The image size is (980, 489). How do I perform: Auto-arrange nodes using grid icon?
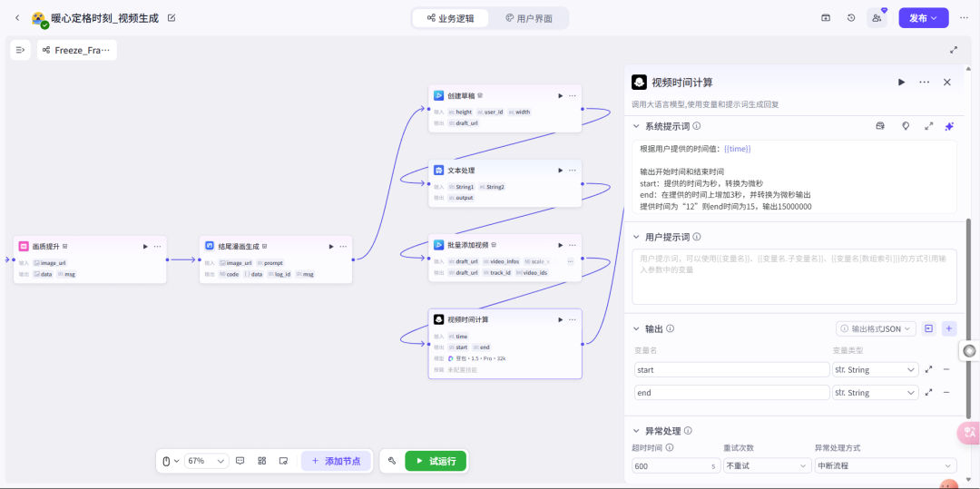(x=262, y=461)
